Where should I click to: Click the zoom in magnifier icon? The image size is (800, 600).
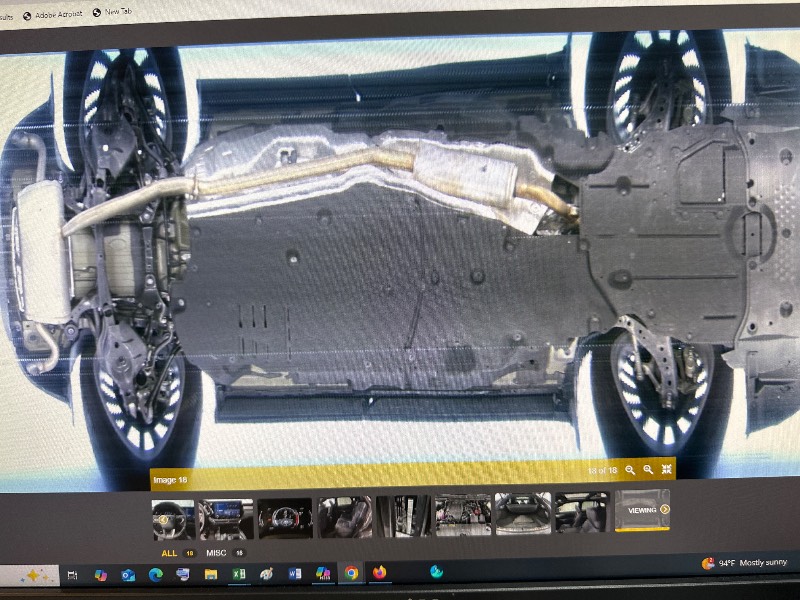coord(630,469)
